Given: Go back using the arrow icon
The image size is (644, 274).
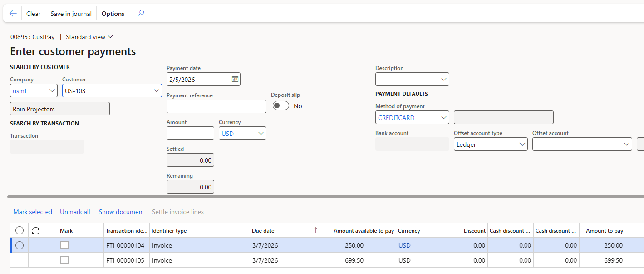Looking at the screenshot, I should point(13,14).
